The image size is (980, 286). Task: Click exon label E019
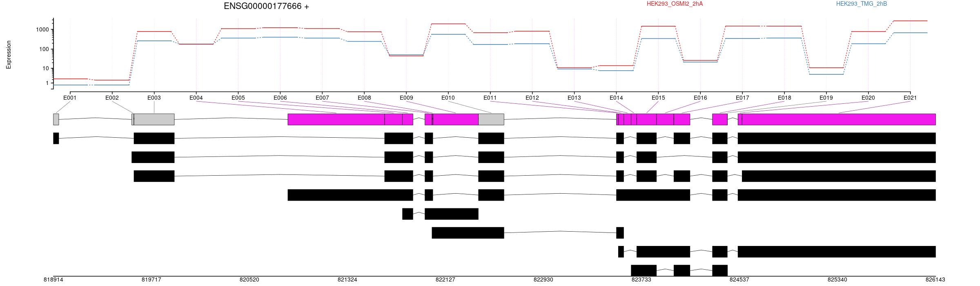click(x=826, y=98)
